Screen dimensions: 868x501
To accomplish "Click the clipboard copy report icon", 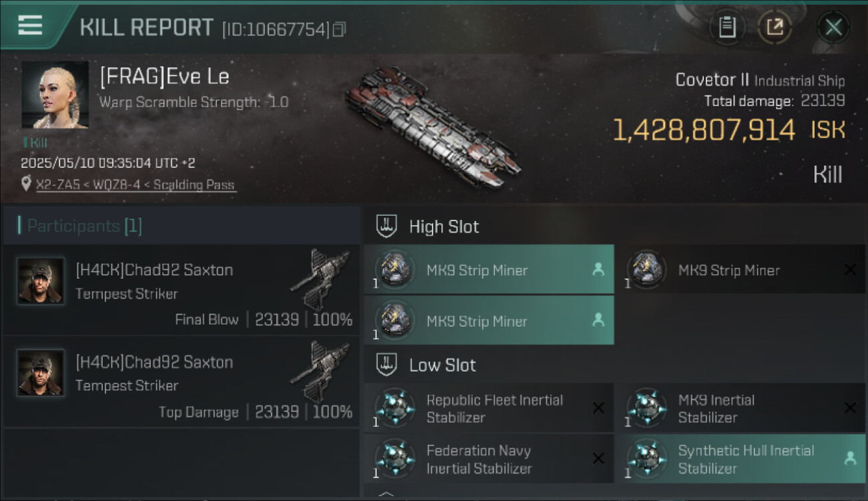I will 727,27.
